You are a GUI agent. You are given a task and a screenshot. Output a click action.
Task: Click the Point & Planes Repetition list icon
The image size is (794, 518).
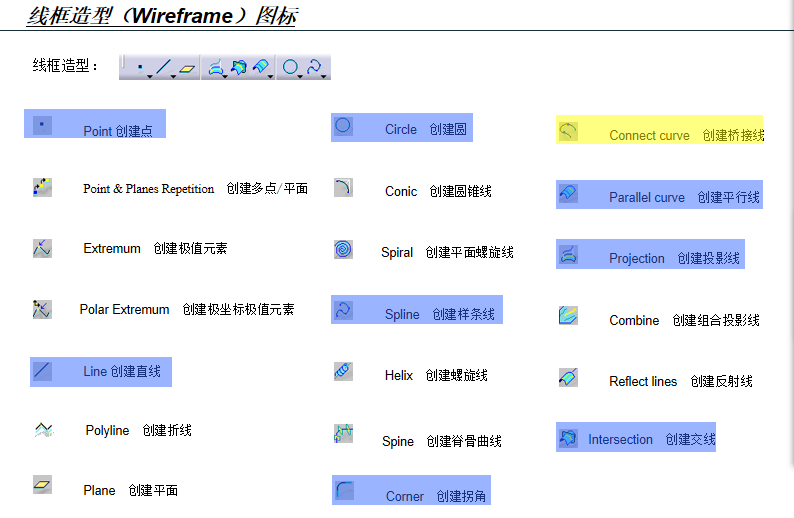(43, 187)
